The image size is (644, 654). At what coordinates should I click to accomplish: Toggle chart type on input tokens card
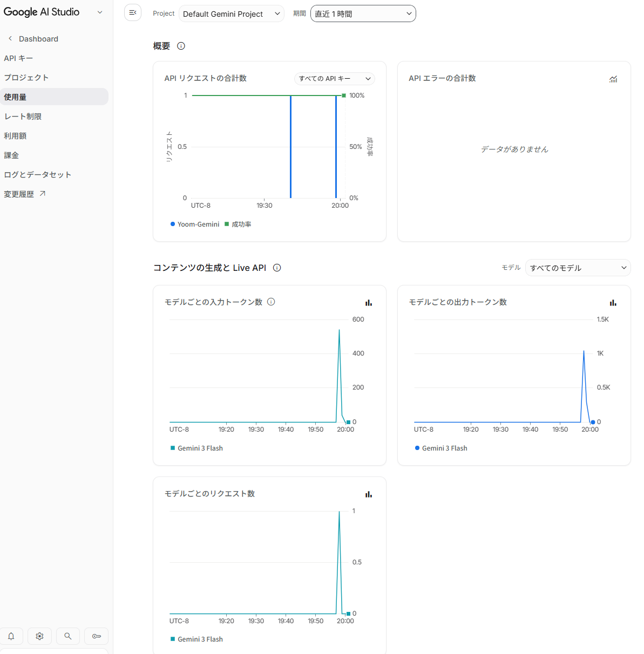pyautogui.click(x=369, y=303)
